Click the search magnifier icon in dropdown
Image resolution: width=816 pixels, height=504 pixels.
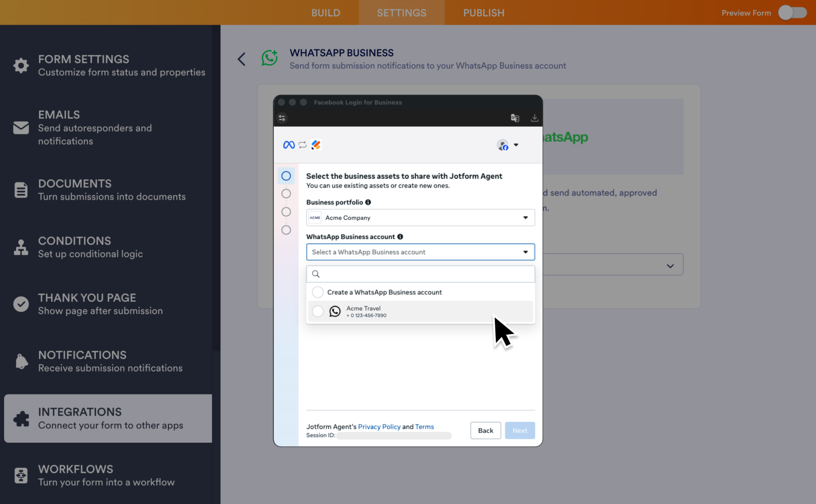315,274
